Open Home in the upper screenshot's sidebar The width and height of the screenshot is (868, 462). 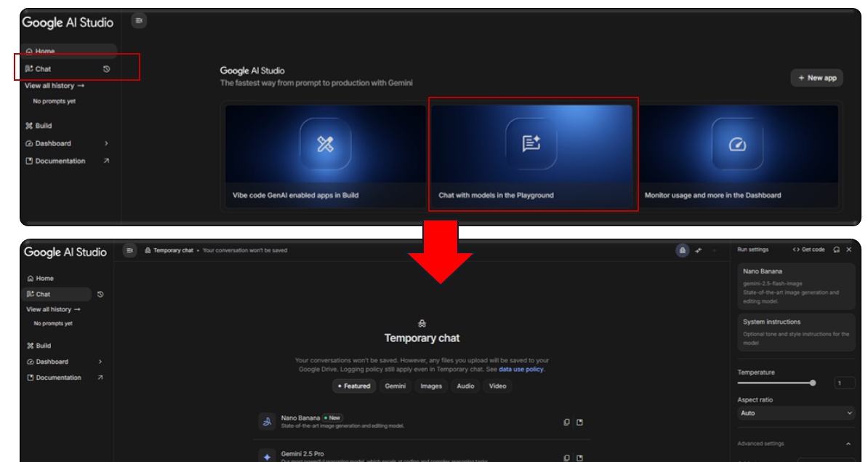[70, 51]
